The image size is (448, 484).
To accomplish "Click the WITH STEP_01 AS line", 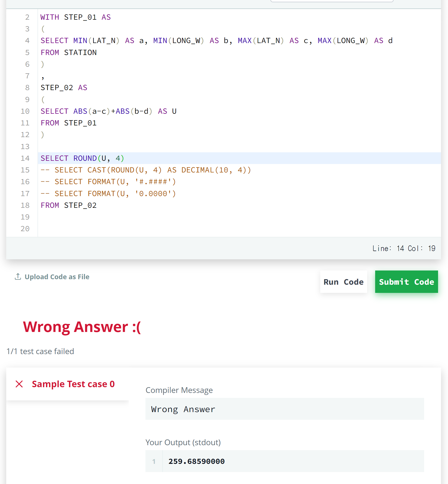I will tap(76, 17).
